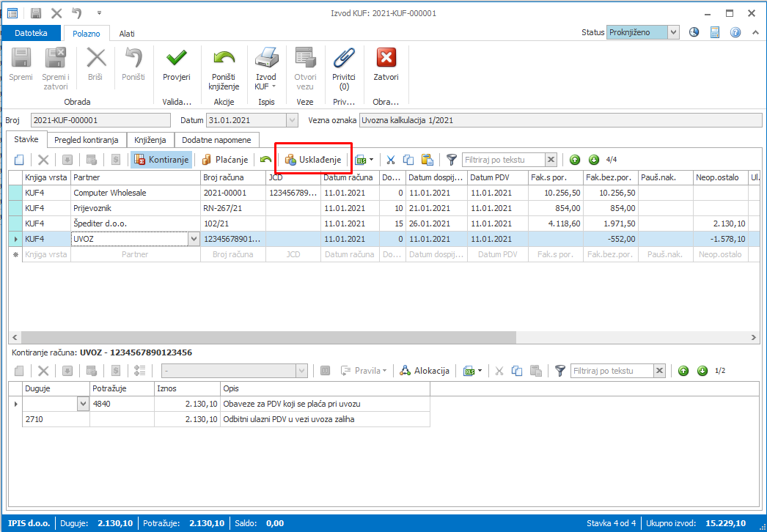Click the Vezna oznaka field
Screen dimensions: 767x532
pyautogui.click(x=560, y=120)
